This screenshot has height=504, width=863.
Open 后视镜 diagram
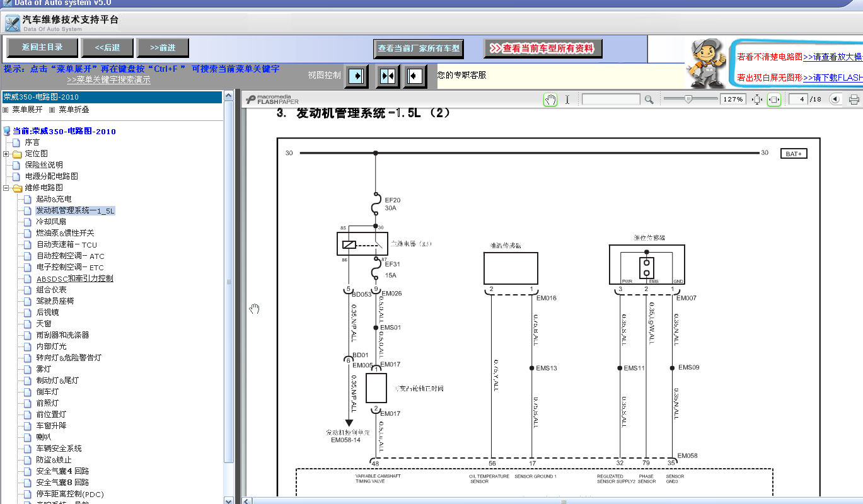coord(47,312)
